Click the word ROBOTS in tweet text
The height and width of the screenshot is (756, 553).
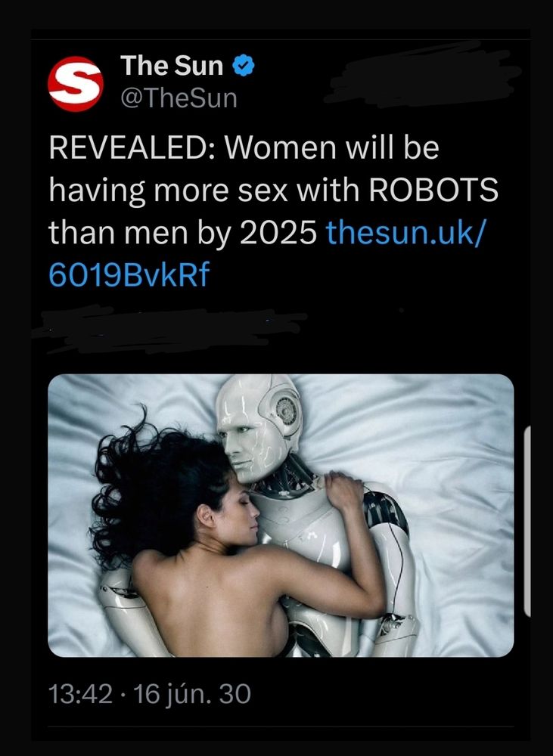(433, 190)
